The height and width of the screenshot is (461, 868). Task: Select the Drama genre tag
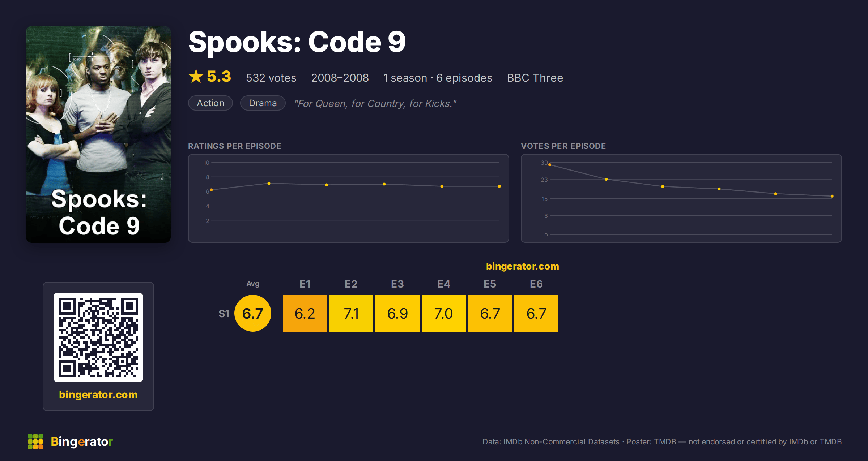[x=263, y=103]
